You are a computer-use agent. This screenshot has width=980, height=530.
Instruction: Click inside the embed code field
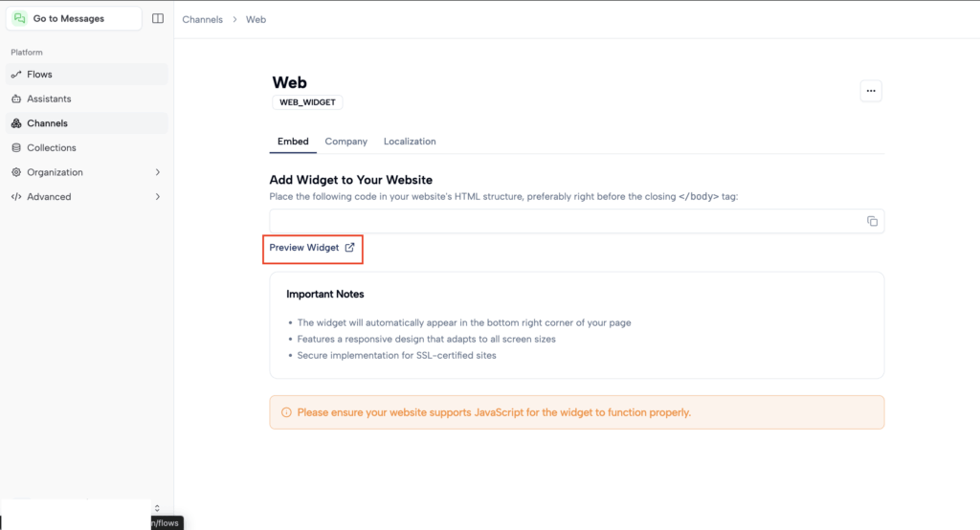pos(565,221)
